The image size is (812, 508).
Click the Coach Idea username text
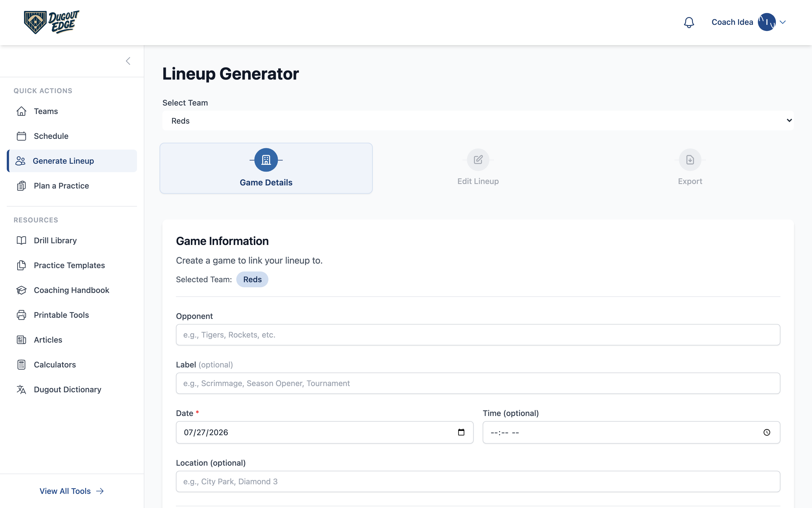(x=732, y=22)
